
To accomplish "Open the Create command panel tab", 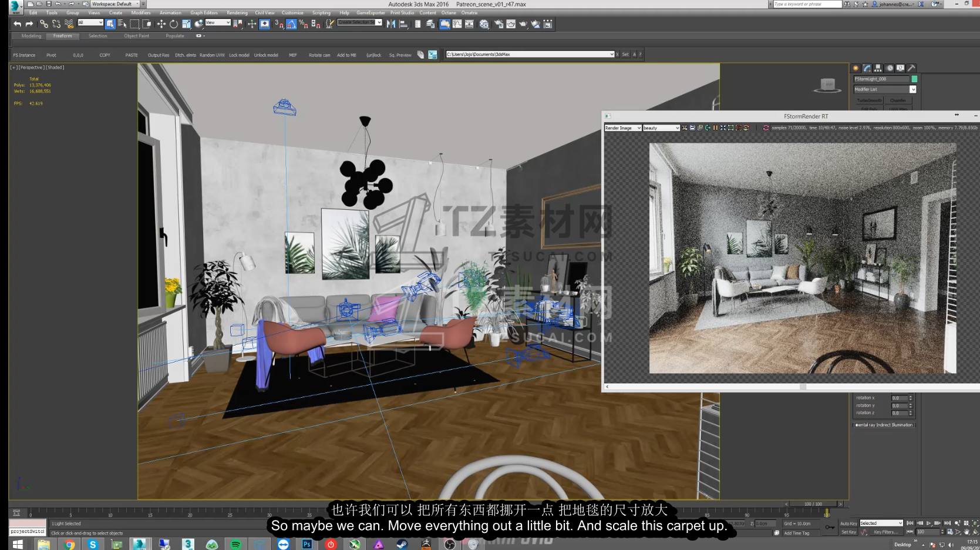I will pyautogui.click(x=856, y=68).
